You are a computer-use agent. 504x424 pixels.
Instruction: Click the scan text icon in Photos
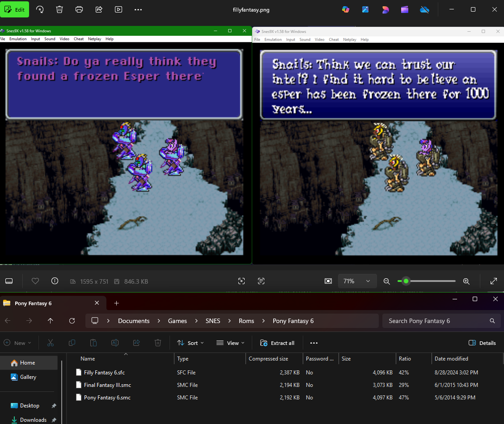[x=261, y=281]
